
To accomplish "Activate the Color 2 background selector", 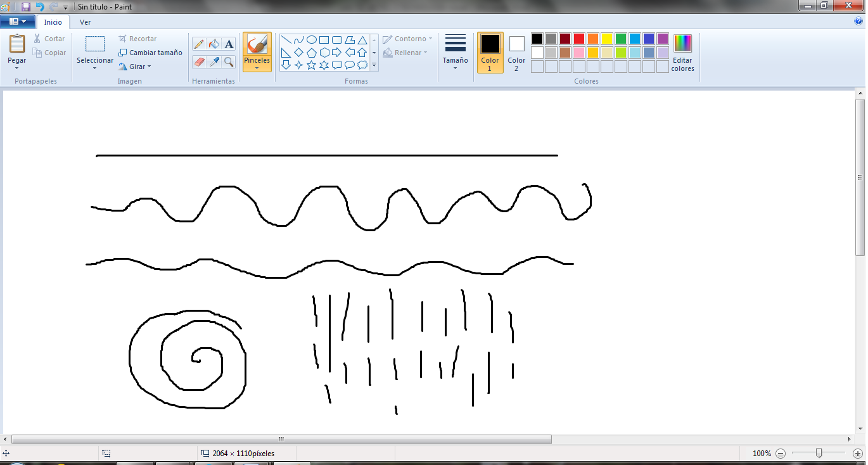I will point(516,53).
